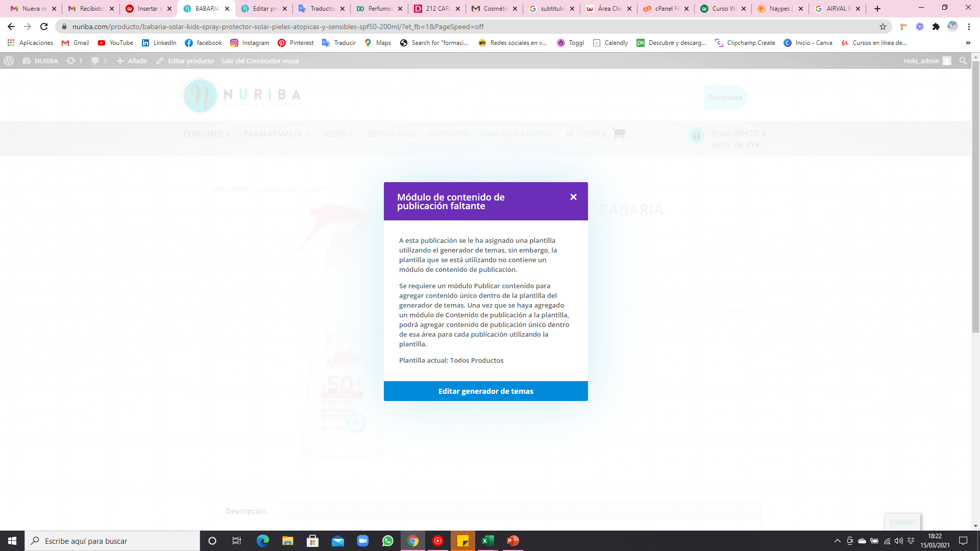Open the Extensions puzzle icon
This screenshot has height=551, width=980.
pos(936,27)
